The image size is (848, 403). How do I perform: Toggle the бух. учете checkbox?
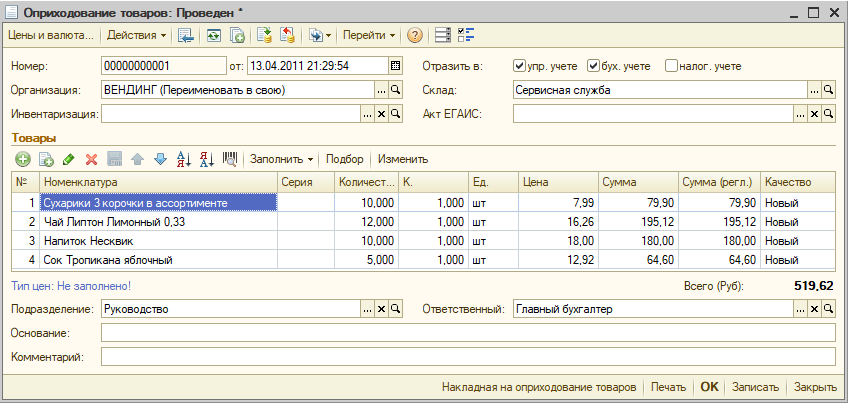coord(593,66)
